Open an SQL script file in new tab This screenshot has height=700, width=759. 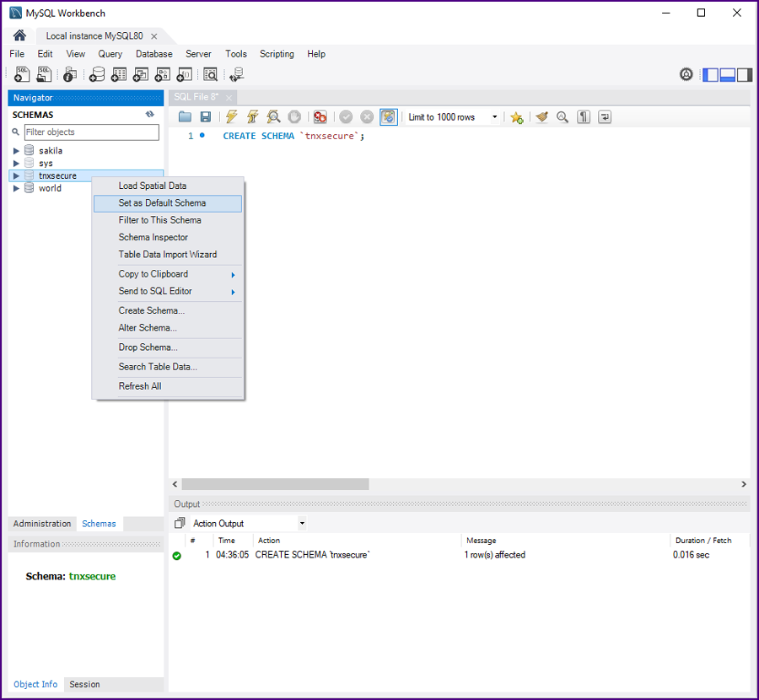pos(44,74)
